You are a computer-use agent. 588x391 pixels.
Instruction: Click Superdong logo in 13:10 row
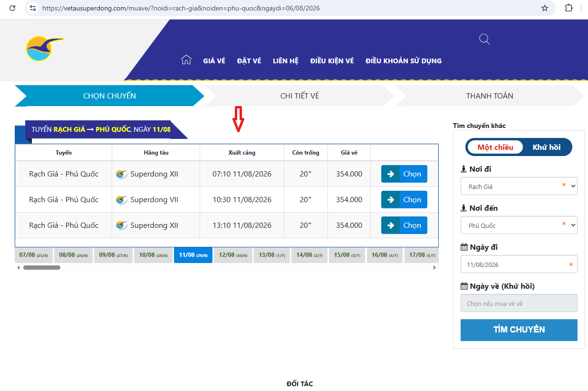pyautogui.click(x=122, y=225)
